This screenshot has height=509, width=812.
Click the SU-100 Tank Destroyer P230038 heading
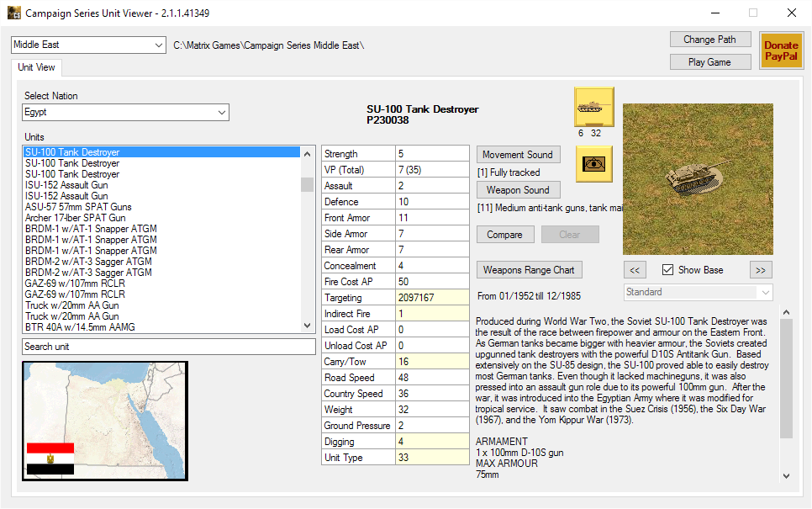pyautogui.click(x=422, y=114)
